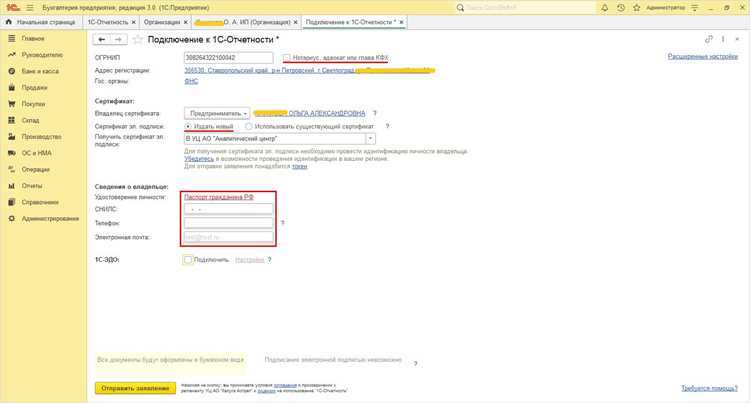Viewport: 750px width, 403px height.
Task: Enable Нотариус, адвокат или глава КФХ checkbox
Action: pos(287,58)
